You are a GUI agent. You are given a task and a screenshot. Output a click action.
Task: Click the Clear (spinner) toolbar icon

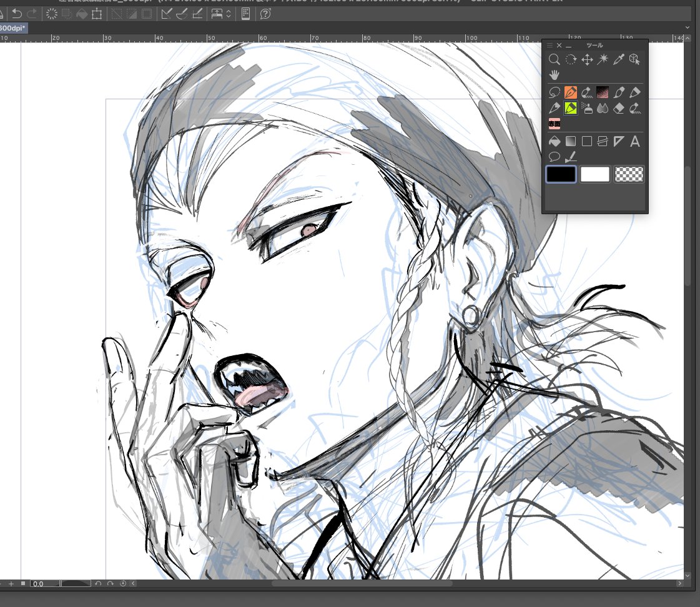coord(52,14)
